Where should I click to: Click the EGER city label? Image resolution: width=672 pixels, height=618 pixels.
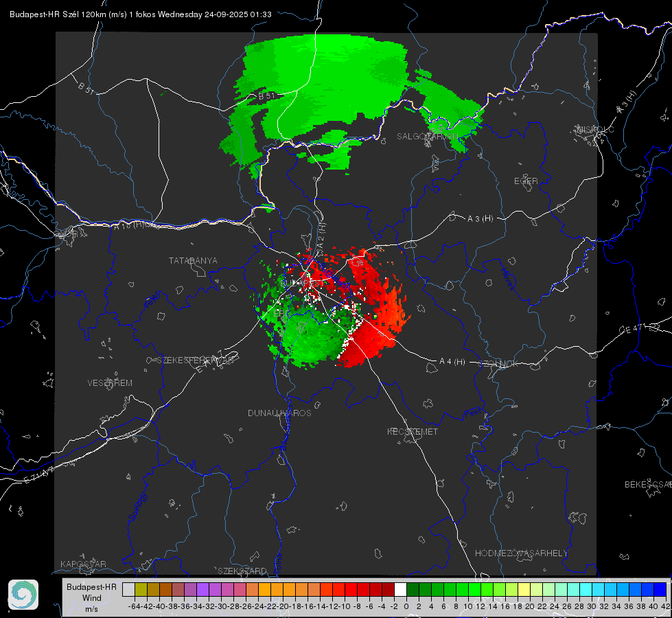(526, 181)
